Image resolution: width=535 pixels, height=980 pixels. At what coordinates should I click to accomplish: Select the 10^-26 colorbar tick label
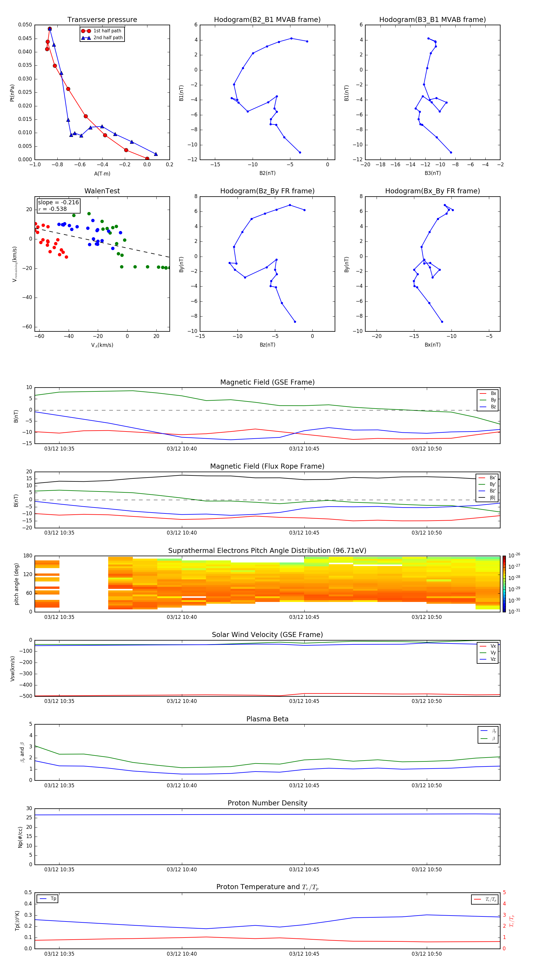[514, 555]
